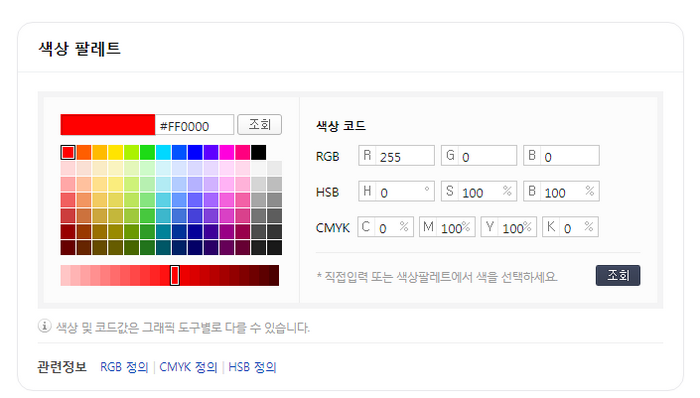
Task: Click the CMYK K black field
Action: point(570,227)
